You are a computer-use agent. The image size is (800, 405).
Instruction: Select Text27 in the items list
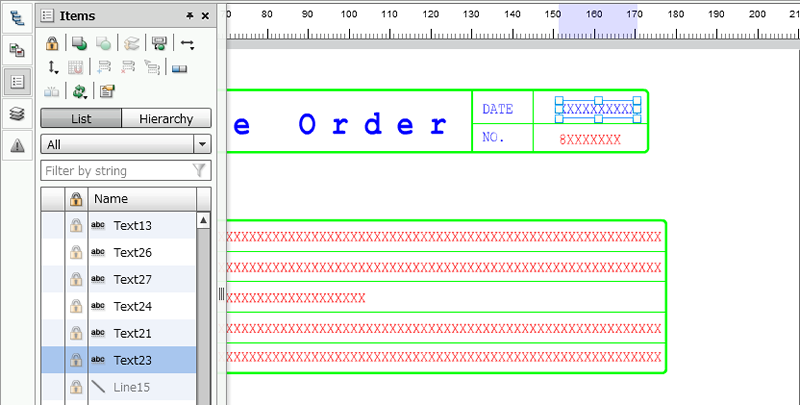[133, 280]
